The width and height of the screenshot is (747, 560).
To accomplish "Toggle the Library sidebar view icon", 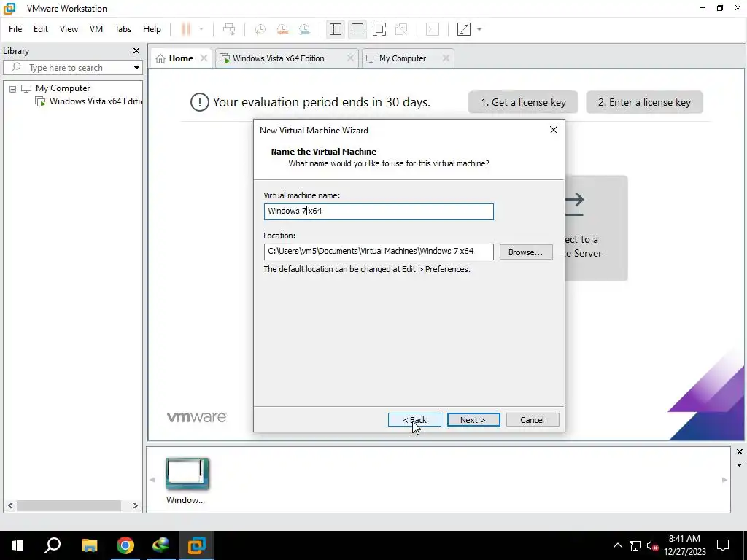I will [336, 29].
